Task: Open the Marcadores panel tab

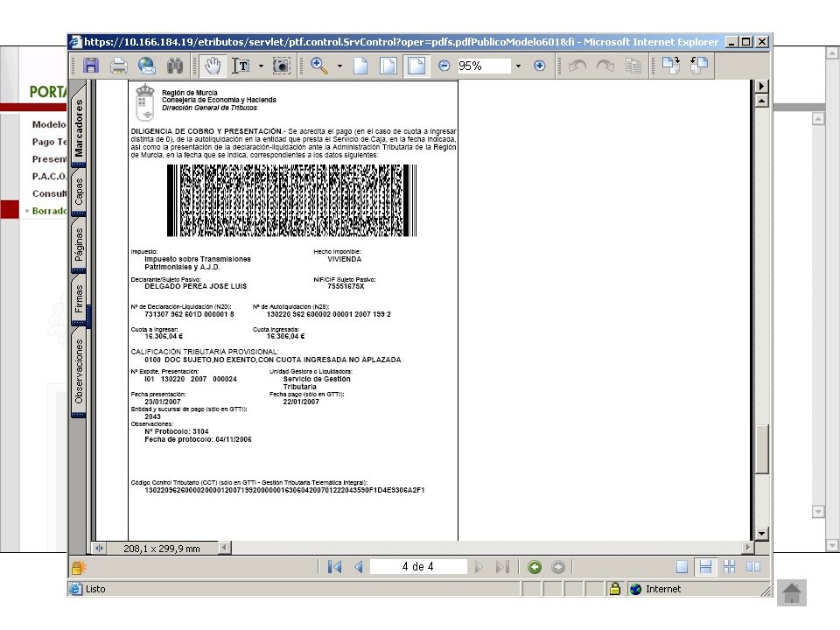Action: point(79,128)
